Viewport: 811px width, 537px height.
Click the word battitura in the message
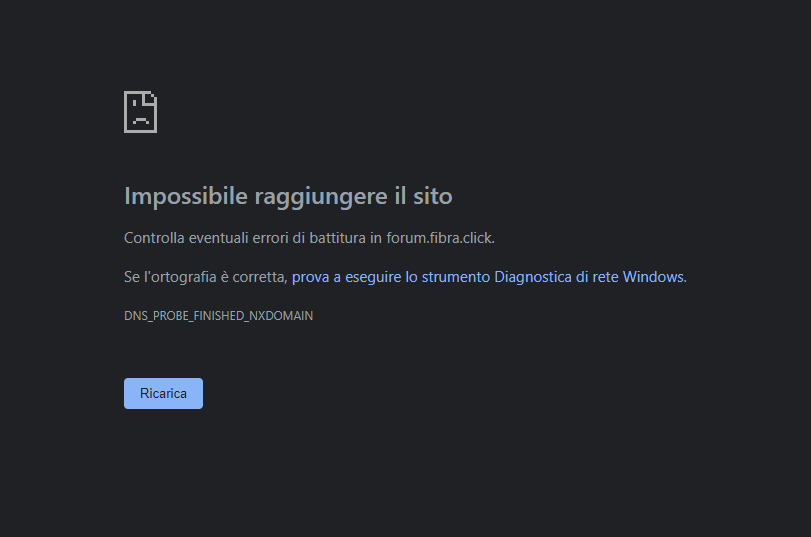pyautogui.click(x=337, y=238)
